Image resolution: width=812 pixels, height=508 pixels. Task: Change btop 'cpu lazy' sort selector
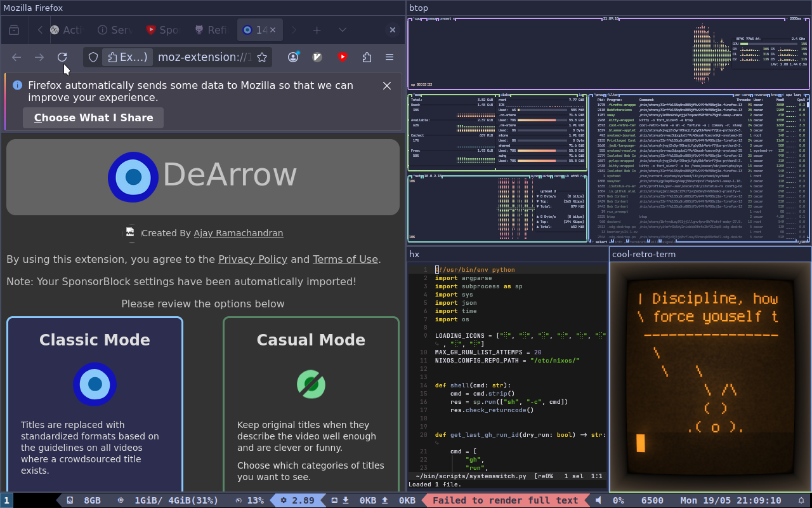(793, 95)
